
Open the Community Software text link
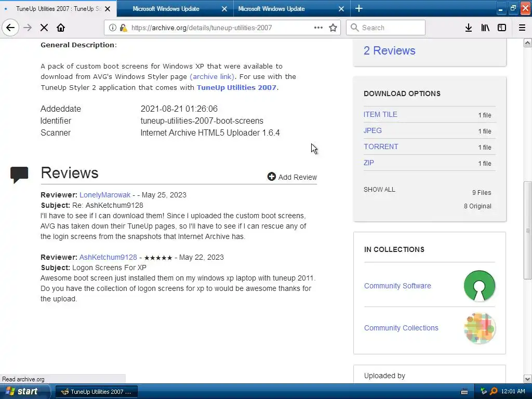397,286
